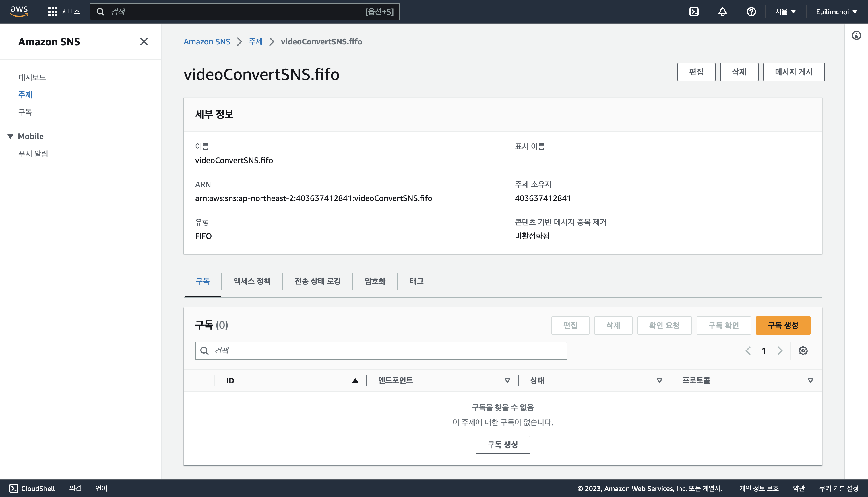Sort by 상태 column arrow
This screenshot has width=868, height=497.
pyautogui.click(x=659, y=380)
